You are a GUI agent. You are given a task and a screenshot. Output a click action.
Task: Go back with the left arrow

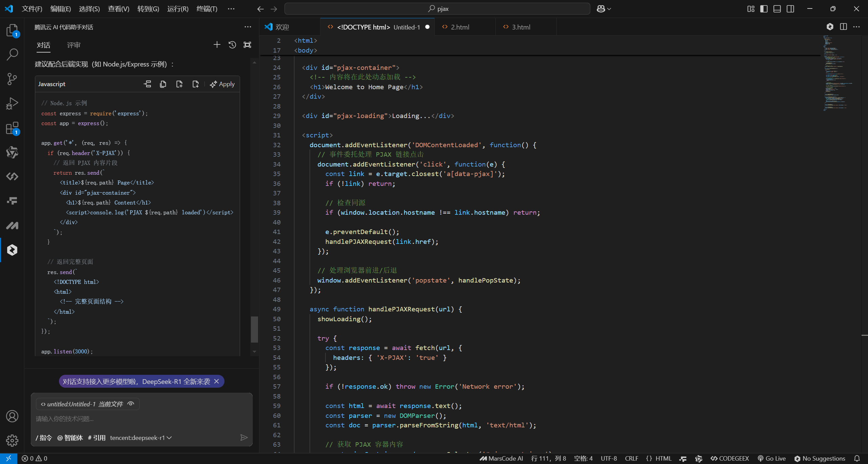[x=260, y=9]
